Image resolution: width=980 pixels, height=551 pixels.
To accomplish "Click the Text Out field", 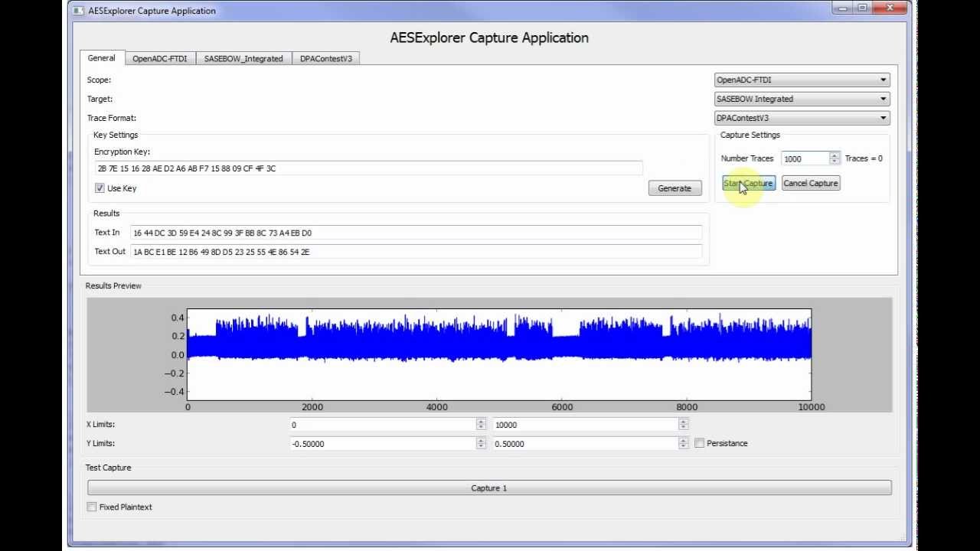I will (416, 252).
